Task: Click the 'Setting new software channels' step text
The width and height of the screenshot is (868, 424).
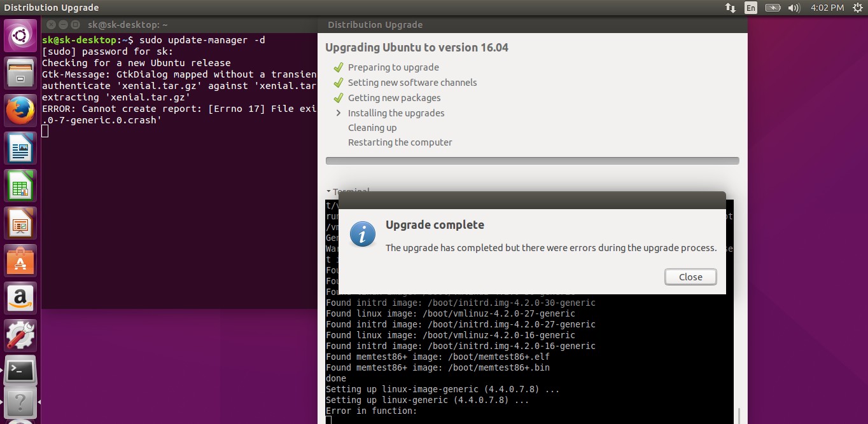Action: [x=412, y=83]
